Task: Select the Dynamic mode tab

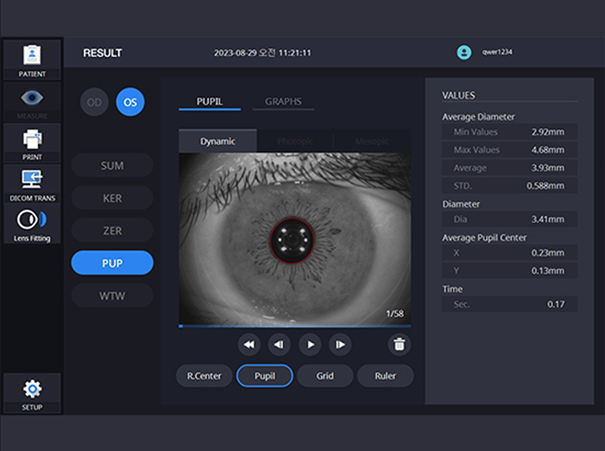Action: pos(218,141)
